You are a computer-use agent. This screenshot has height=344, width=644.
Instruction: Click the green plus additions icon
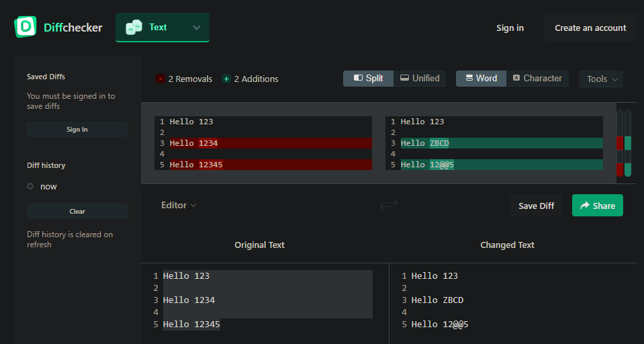tap(226, 79)
